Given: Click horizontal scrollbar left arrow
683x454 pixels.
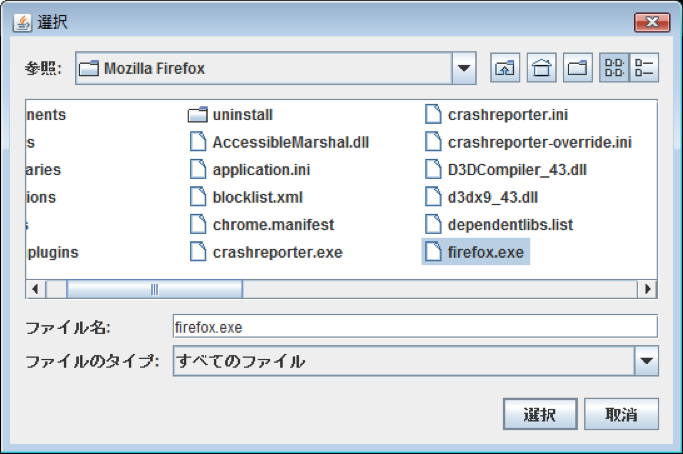Looking at the screenshot, I should click(x=36, y=289).
